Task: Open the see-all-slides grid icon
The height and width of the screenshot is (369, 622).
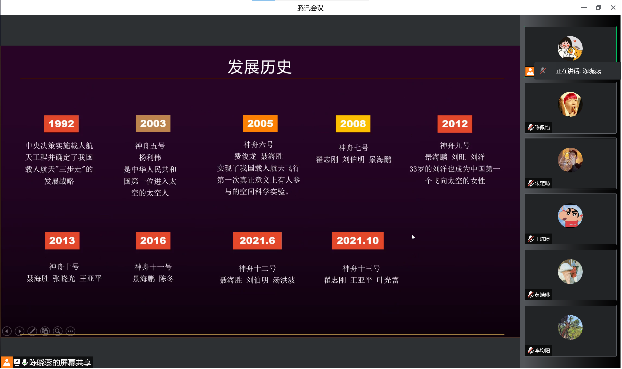Action: 45,331
